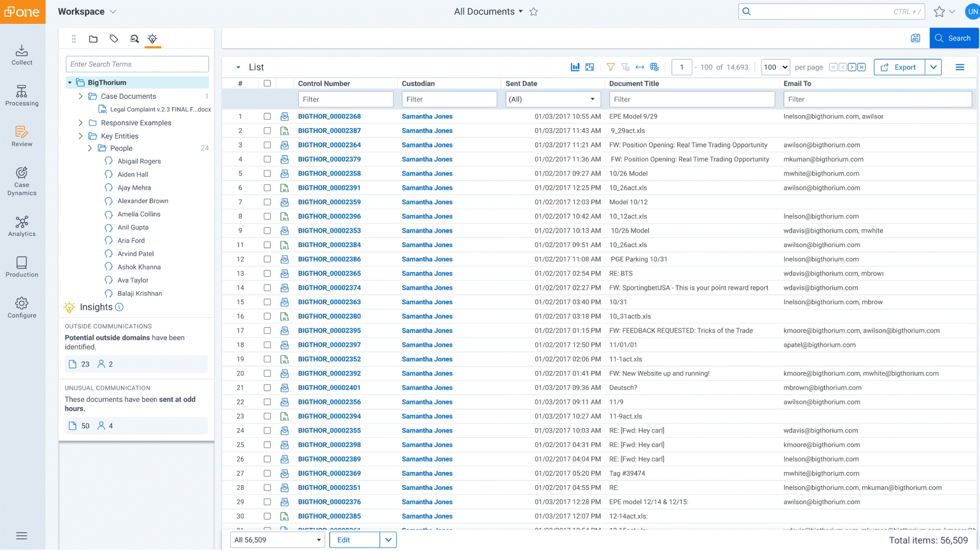The height and width of the screenshot is (551, 980).
Task: Open the Sent Date (All) filter dropdown
Action: coord(552,99)
